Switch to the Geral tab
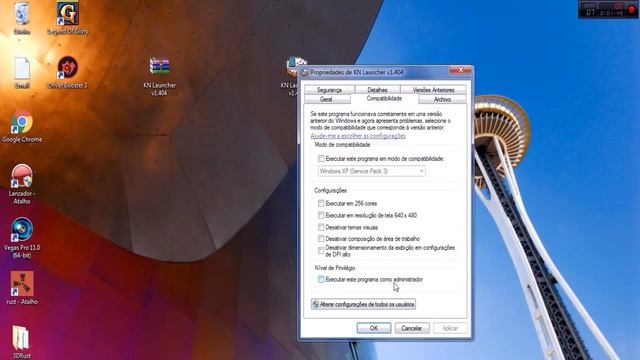640x360 pixels. (x=326, y=99)
